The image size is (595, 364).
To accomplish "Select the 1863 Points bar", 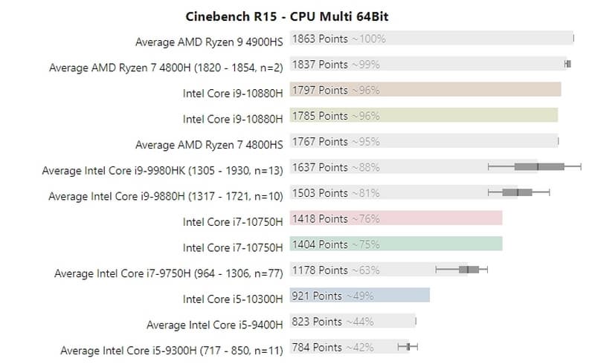I will tap(431, 39).
